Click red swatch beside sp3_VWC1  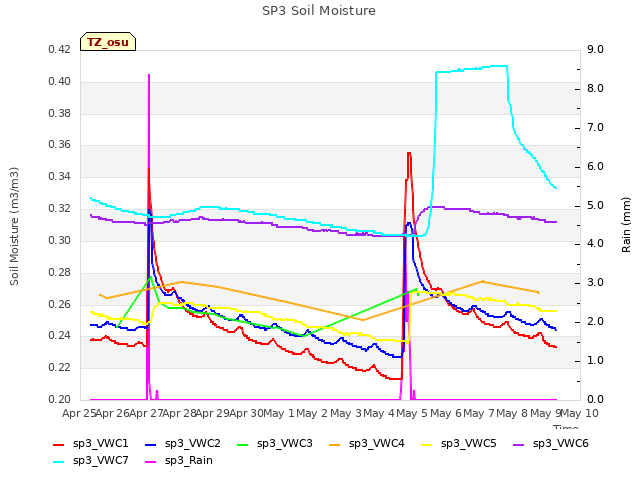[59, 445]
